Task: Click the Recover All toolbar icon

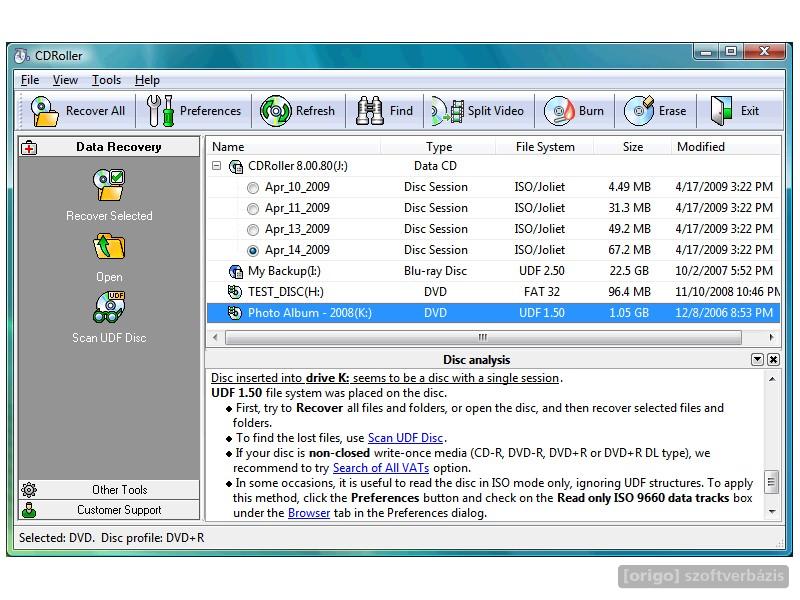Action: [x=44, y=111]
